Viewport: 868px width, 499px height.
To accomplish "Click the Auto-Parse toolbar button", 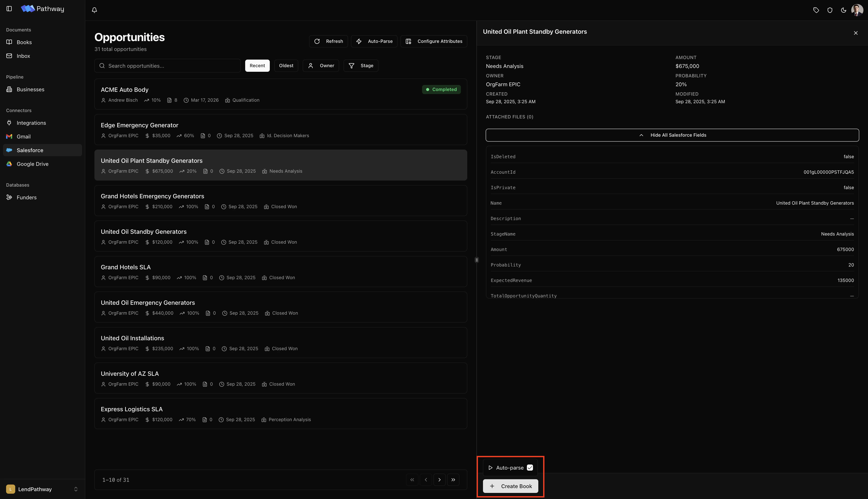I will click(374, 41).
